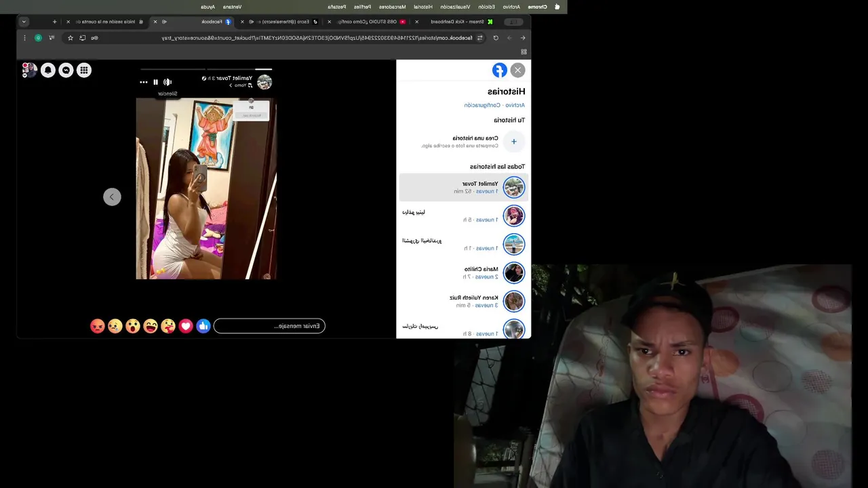
Task: Mute the story sound (Silenciar)
Action: pos(167,82)
